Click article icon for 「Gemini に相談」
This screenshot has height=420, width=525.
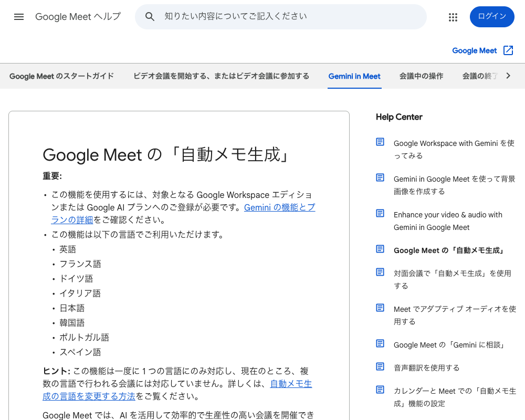coord(380,343)
